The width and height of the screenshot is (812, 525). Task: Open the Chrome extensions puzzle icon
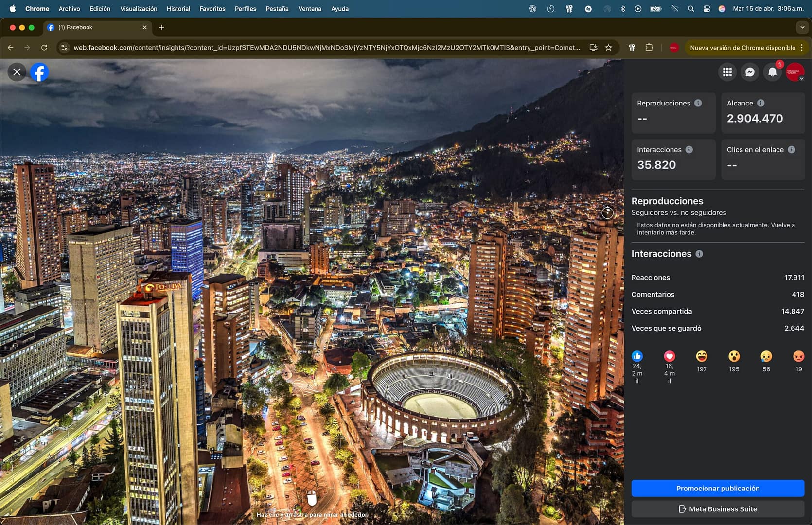click(x=649, y=47)
